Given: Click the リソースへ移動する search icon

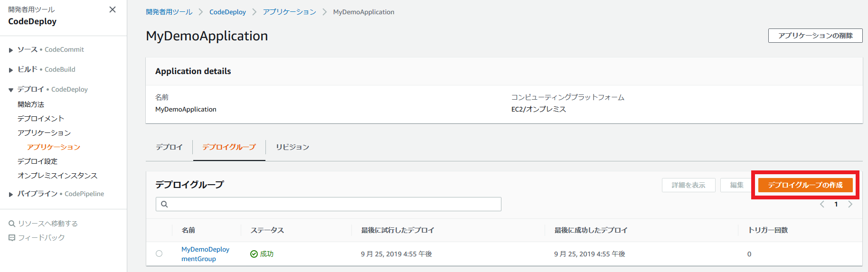Looking at the screenshot, I should (12, 224).
